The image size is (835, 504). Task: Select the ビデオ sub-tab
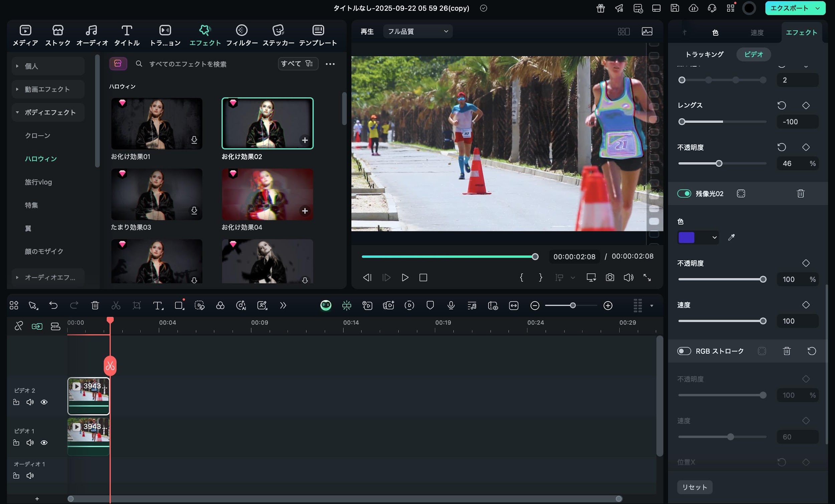point(754,54)
